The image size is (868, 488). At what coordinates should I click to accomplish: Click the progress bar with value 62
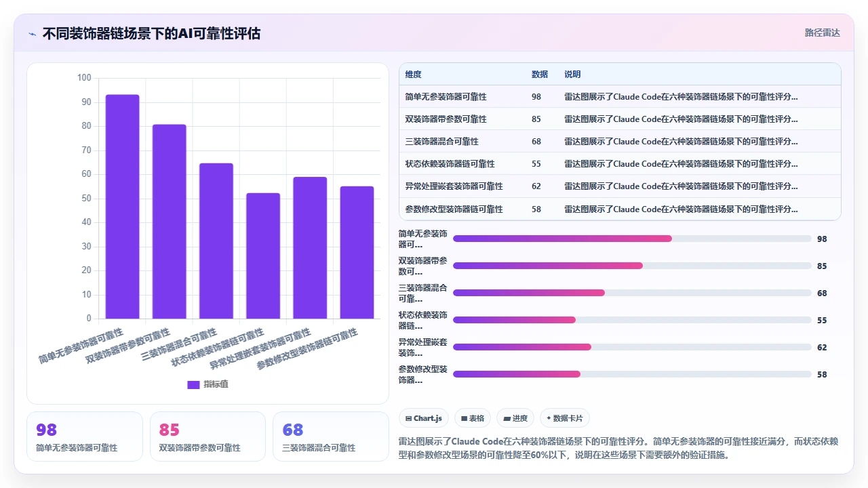[632, 347]
